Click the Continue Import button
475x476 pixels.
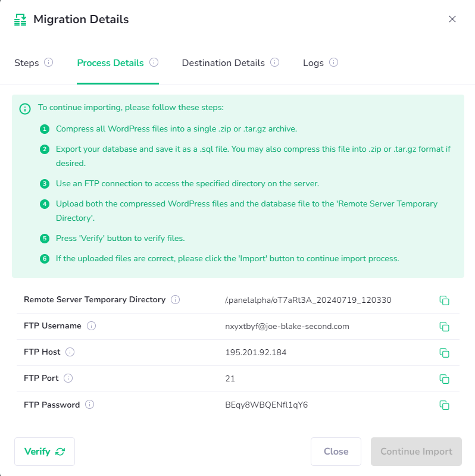click(x=416, y=452)
